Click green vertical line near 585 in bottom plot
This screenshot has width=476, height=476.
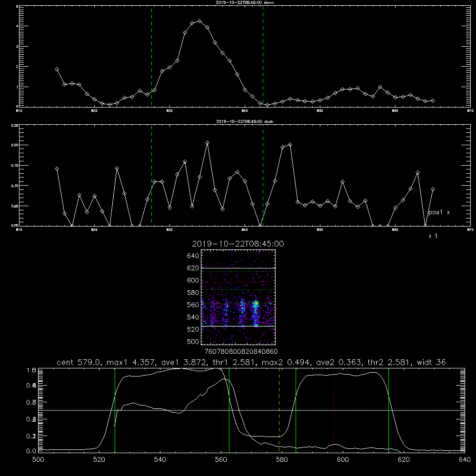point(296,410)
